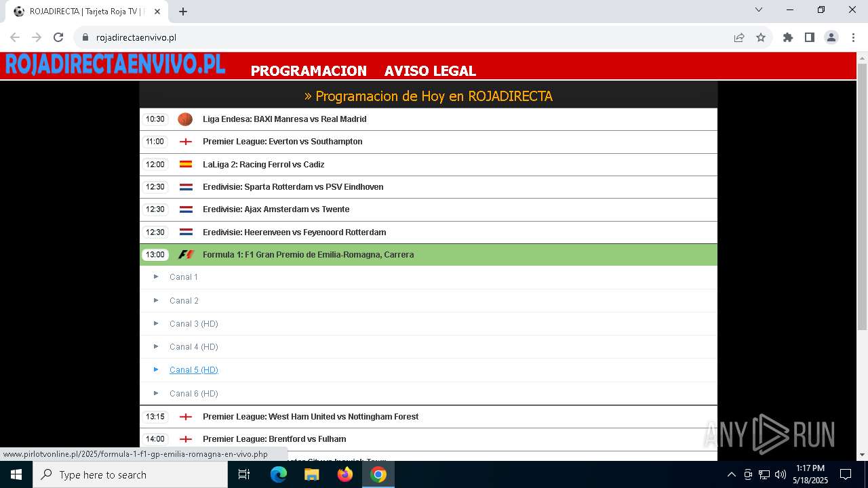Viewport: 868px width, 488px height.
Task: Launch Firefox from taskbar
Action: (x=345, y=474)
